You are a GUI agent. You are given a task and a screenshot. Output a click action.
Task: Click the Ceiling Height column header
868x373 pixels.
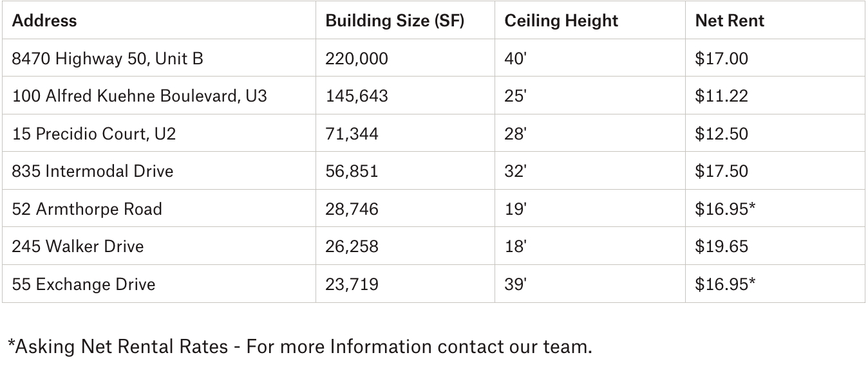tap(561, 21)
